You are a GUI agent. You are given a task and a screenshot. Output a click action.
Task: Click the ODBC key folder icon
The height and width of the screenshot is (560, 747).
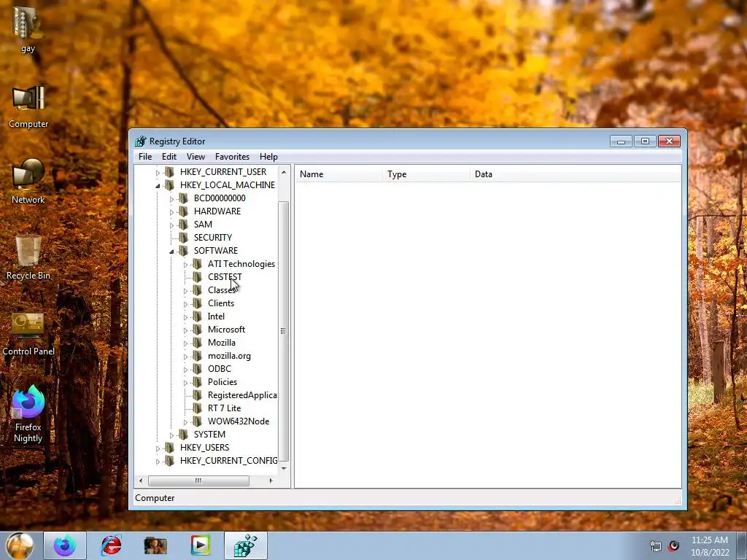tap(197, 369)
